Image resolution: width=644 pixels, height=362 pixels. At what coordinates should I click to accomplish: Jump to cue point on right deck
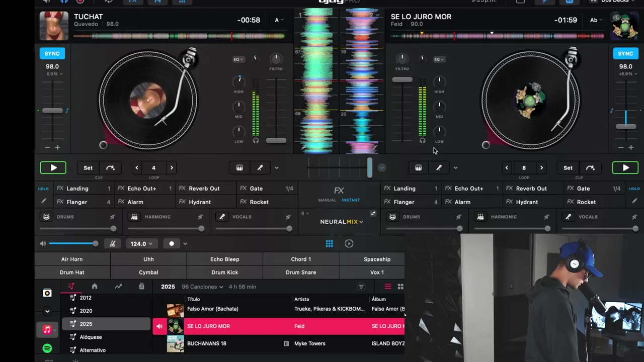pos(590,168)
